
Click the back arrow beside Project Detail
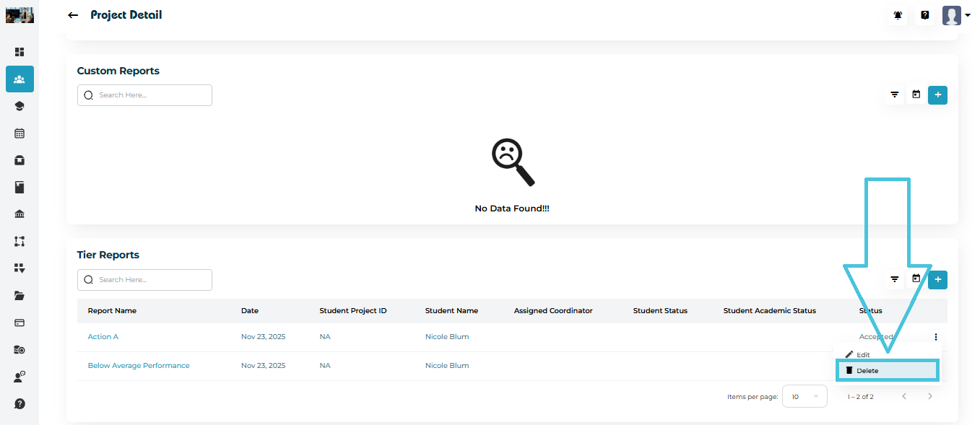pos(72,15)
